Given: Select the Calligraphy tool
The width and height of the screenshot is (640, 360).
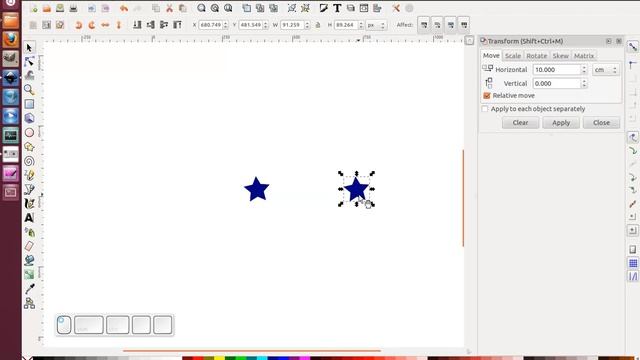Looking at the screenshot, I should 29,203.
